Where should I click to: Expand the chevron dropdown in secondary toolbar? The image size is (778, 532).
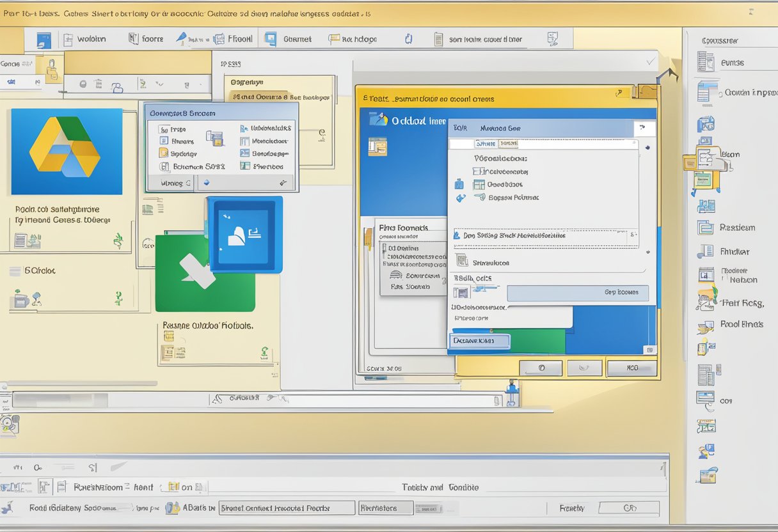pos(159,84)
